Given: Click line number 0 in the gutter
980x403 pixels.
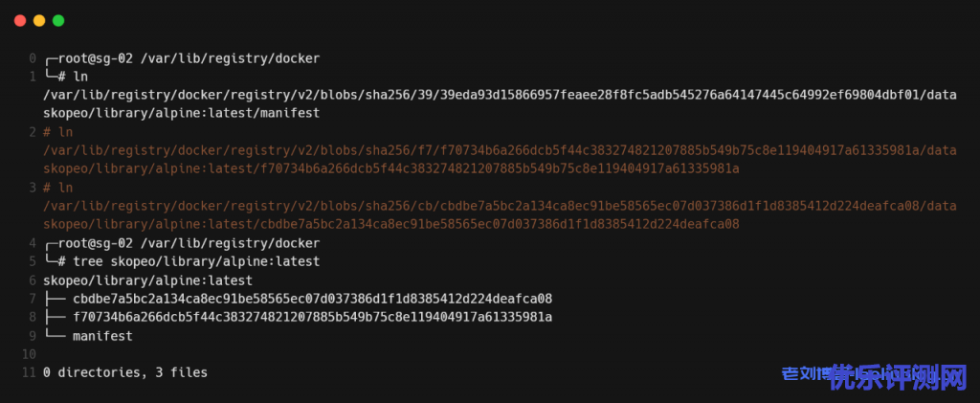Looking at the screenshot, I should [x=33, y=58].
